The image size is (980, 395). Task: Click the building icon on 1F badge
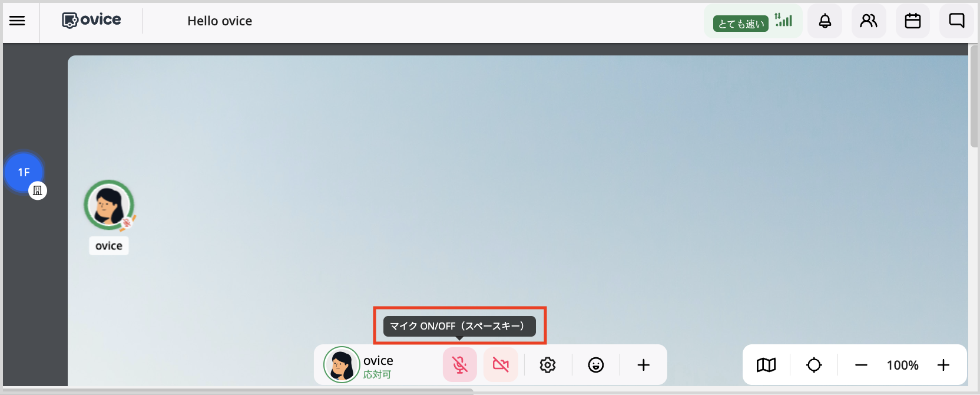(x=38, y=190)
